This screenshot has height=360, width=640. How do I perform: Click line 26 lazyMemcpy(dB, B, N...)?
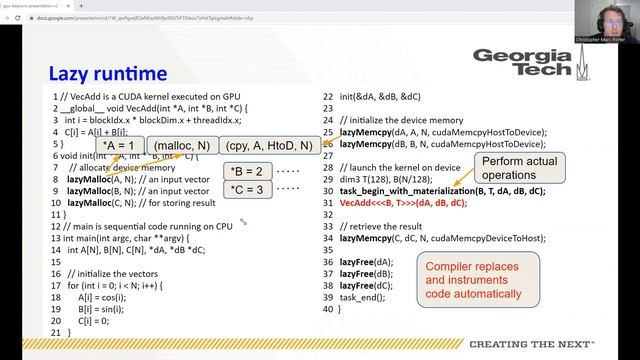click(x=442, y=144)
